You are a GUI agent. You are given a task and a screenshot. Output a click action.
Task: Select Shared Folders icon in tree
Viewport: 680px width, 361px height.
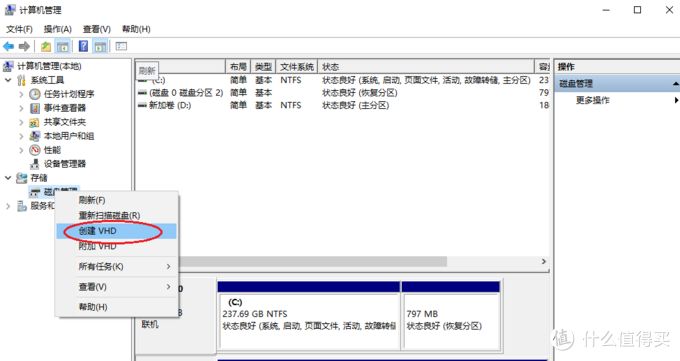tap(35, 122)
